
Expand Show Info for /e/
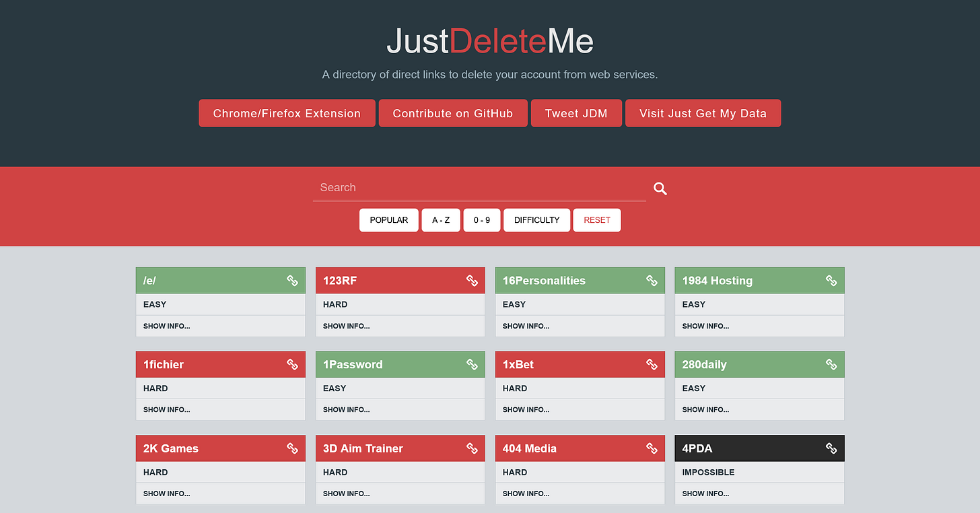tap(167, 326)
